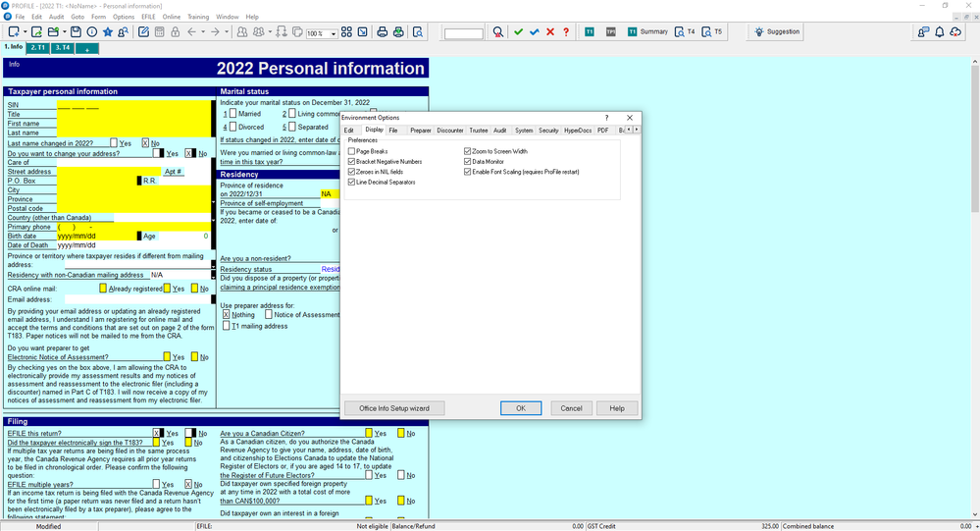Image resolution: width=980 pixels, height=531 pixels.
Task: Cancel the Environment Options dialog
Action: pyautogui.click(x=571, y=408)
